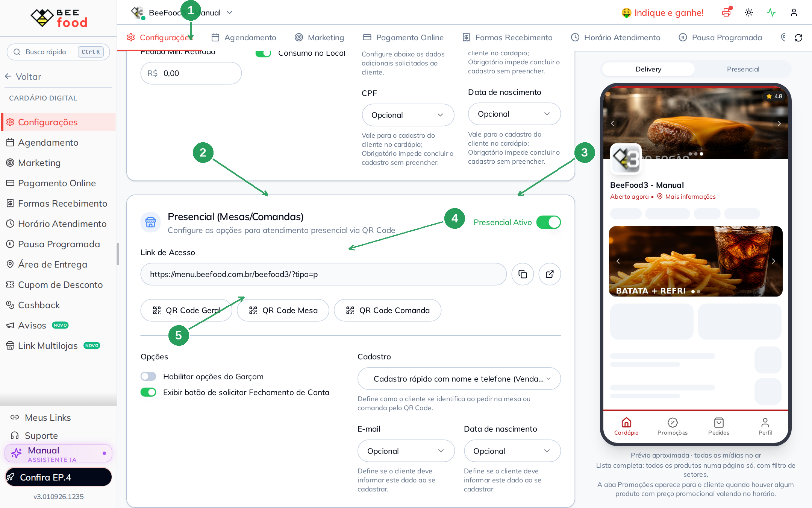Open Cardápio in the phone preview

point(626,426)
